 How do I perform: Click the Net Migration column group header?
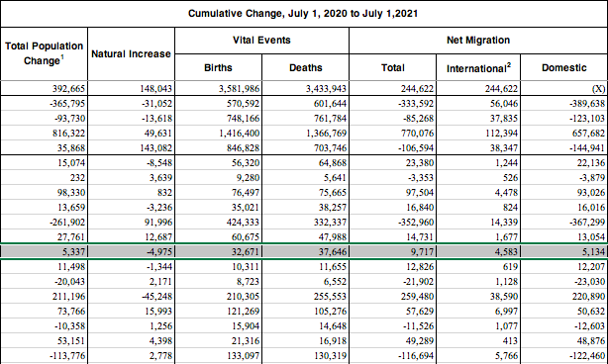478,41
